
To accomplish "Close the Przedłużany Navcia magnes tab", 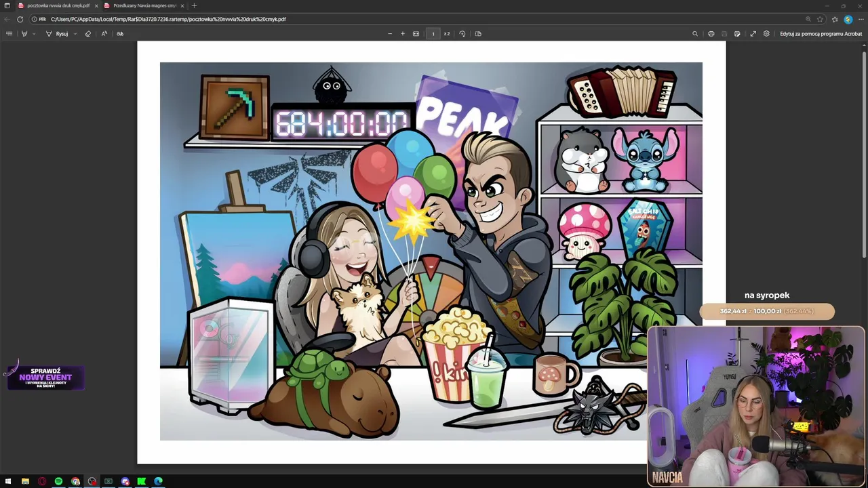I will point(182,5).
